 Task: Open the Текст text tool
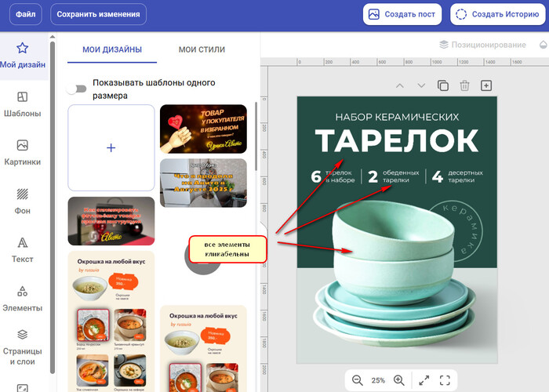[x=23, y=249]
